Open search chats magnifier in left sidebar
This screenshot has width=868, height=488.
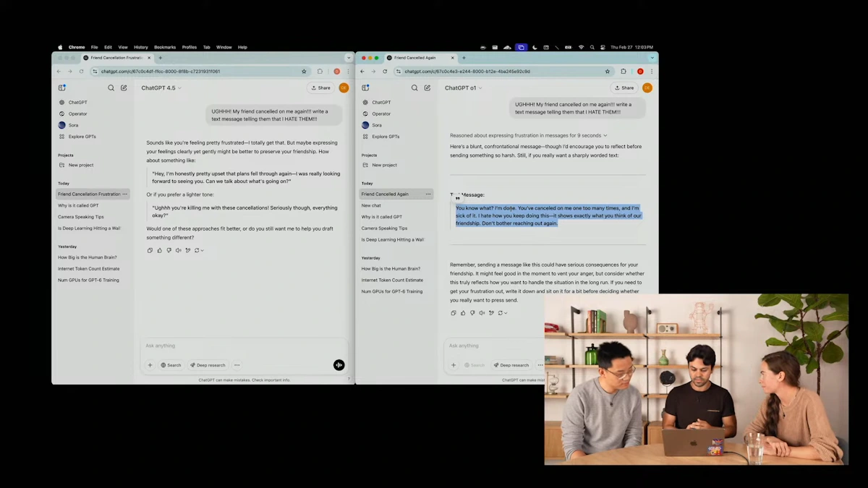tap(111, 88)
